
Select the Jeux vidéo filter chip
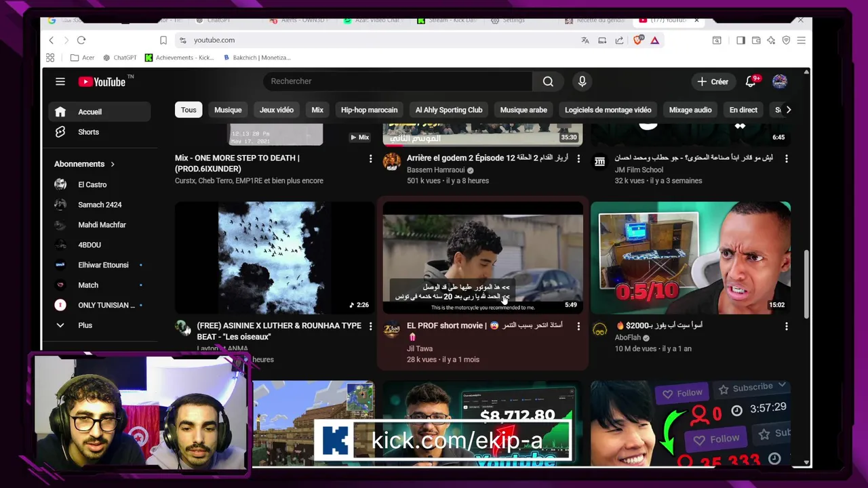277,110
